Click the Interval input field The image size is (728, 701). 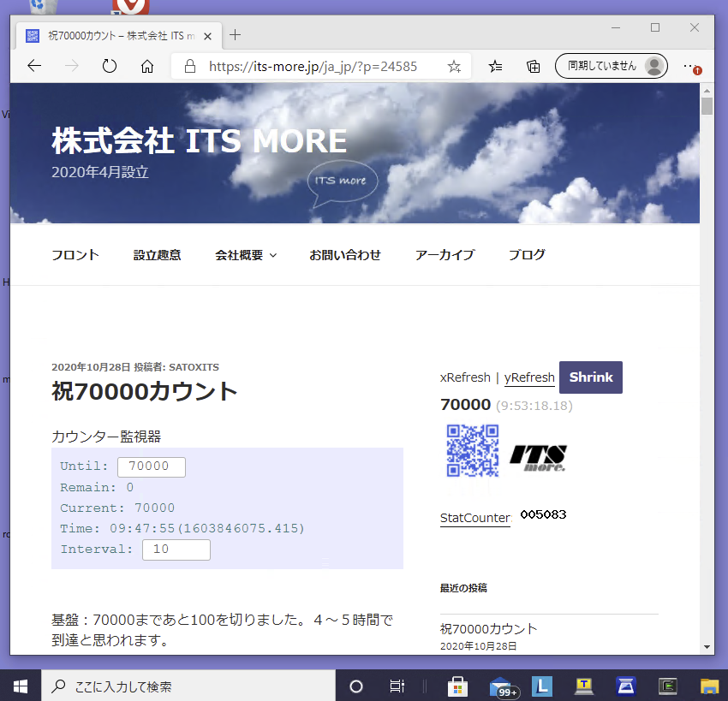[x=176, y=550]
